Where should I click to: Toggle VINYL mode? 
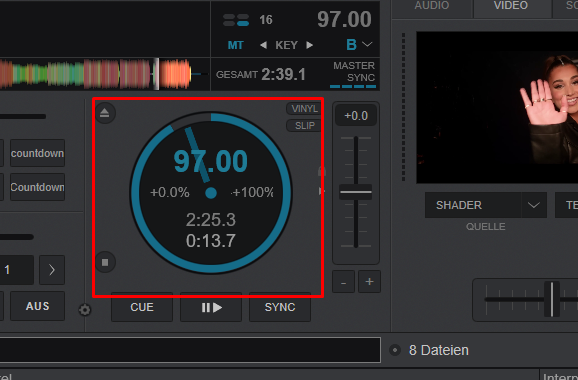[x=304, y=109]
